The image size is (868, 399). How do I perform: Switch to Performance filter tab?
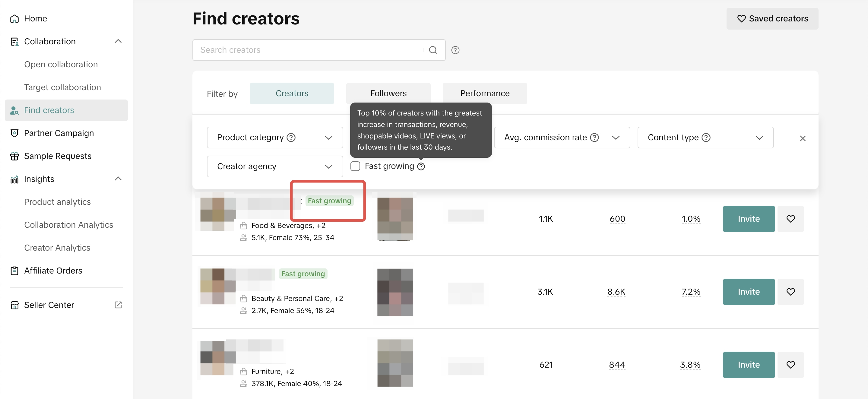point(485,93)
